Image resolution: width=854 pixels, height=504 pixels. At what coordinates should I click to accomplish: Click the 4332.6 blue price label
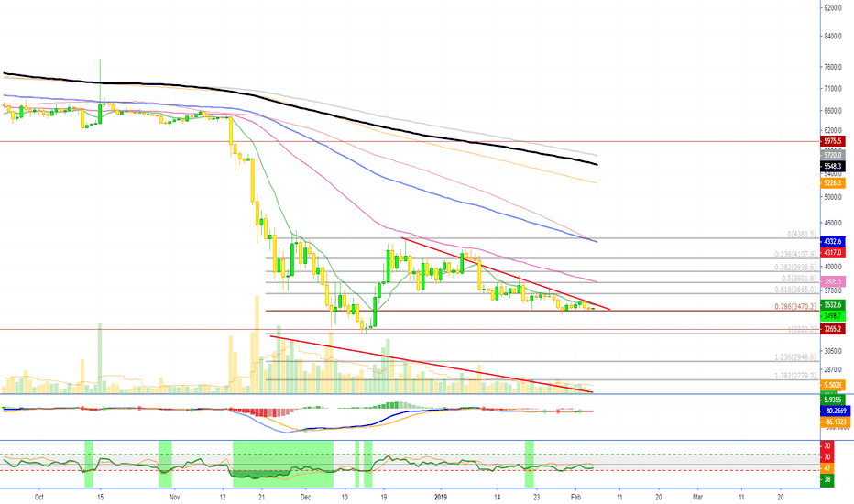point(833,241)
